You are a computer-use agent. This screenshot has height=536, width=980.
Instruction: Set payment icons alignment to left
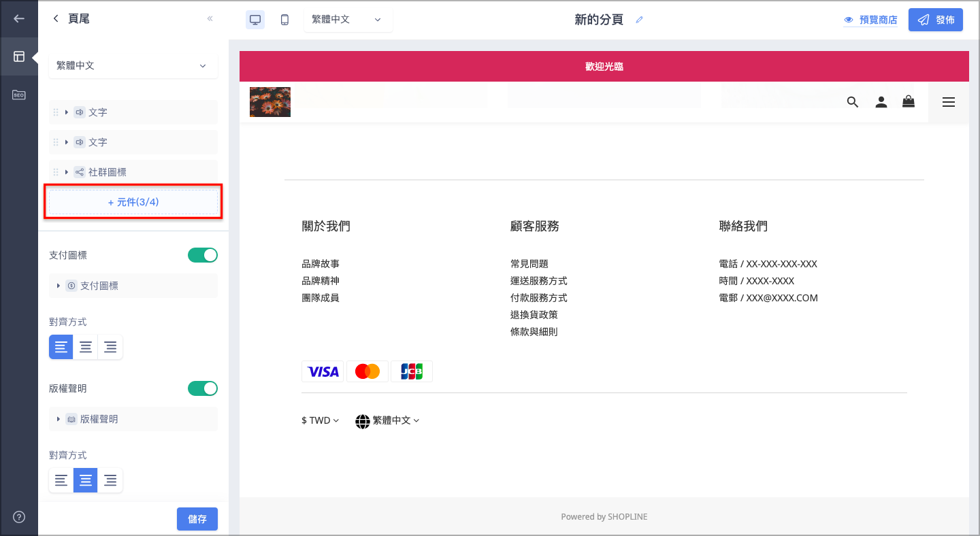(x=61, y=347)
